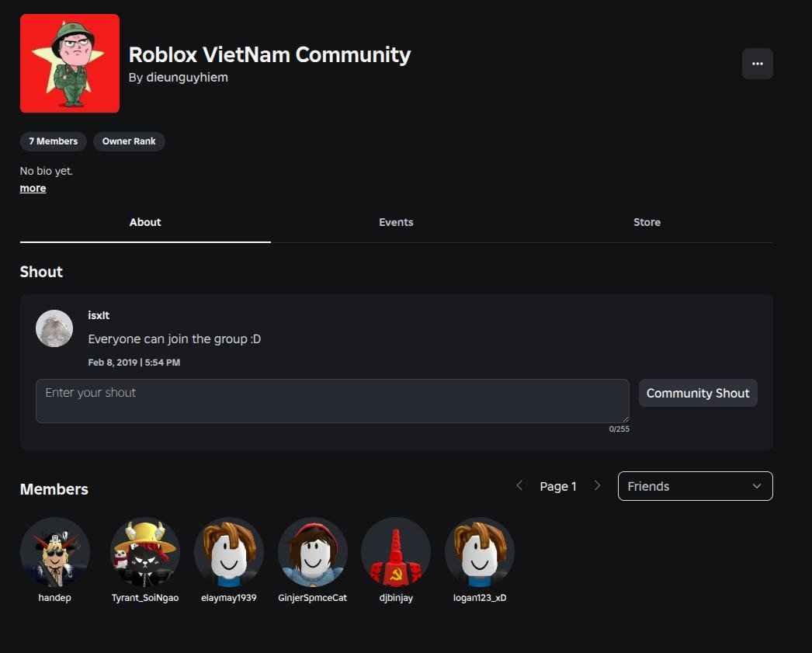The width and height of the screenshot is (812, 653).
Task: Open the Friends rank filter dropdown
Action: click(695, 486)
